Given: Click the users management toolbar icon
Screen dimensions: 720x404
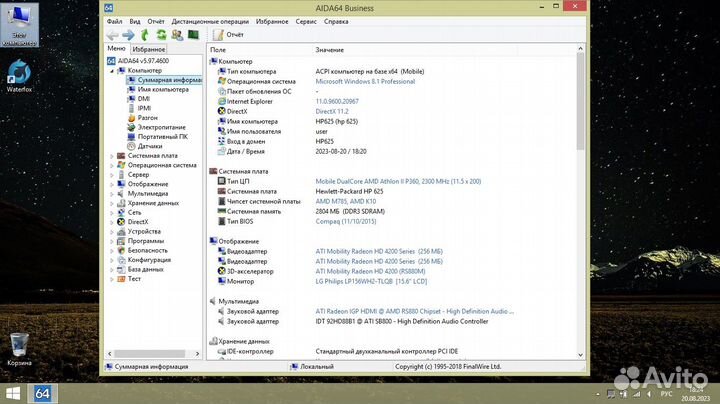Looking at the screenshot, I should pyautogui.click(x=177, y=35).
